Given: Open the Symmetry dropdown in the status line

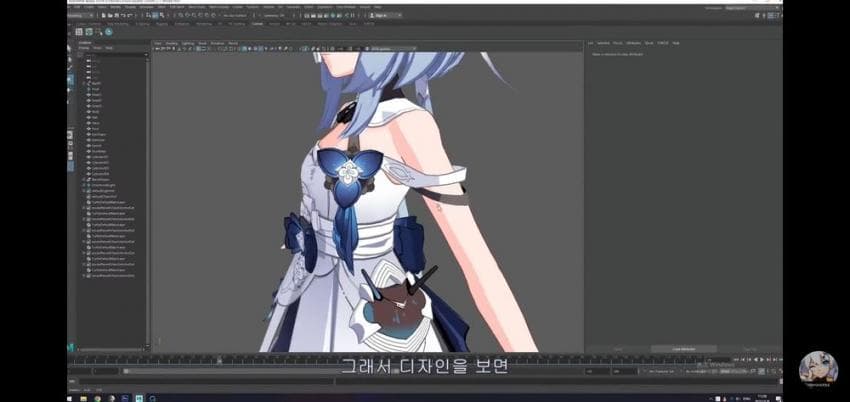Looking at the screenshot, I should (274, 16).
